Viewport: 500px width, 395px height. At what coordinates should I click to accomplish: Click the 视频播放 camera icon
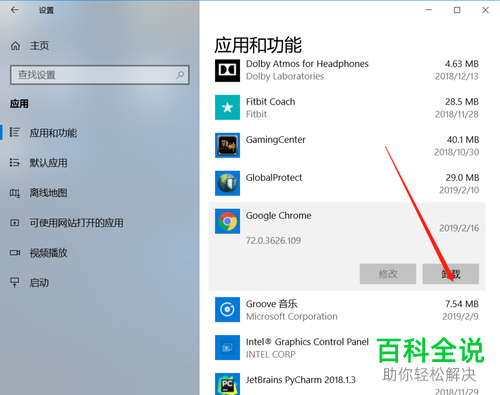click(15, 253)
